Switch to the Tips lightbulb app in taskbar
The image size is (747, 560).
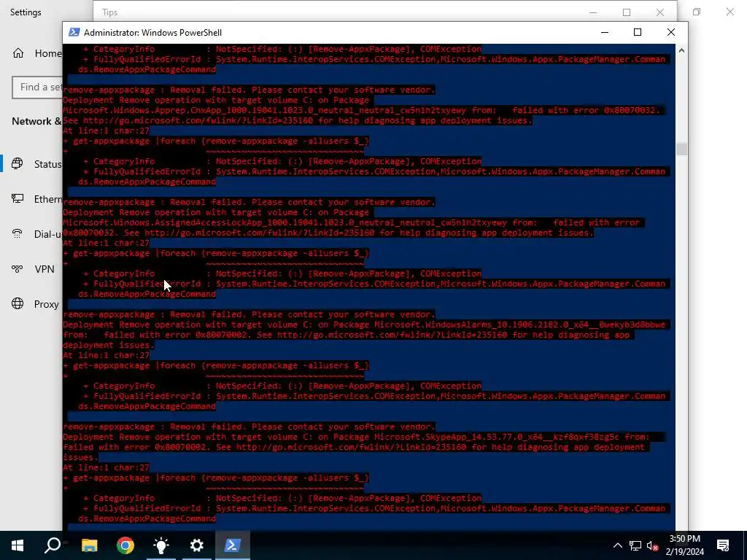161,545
